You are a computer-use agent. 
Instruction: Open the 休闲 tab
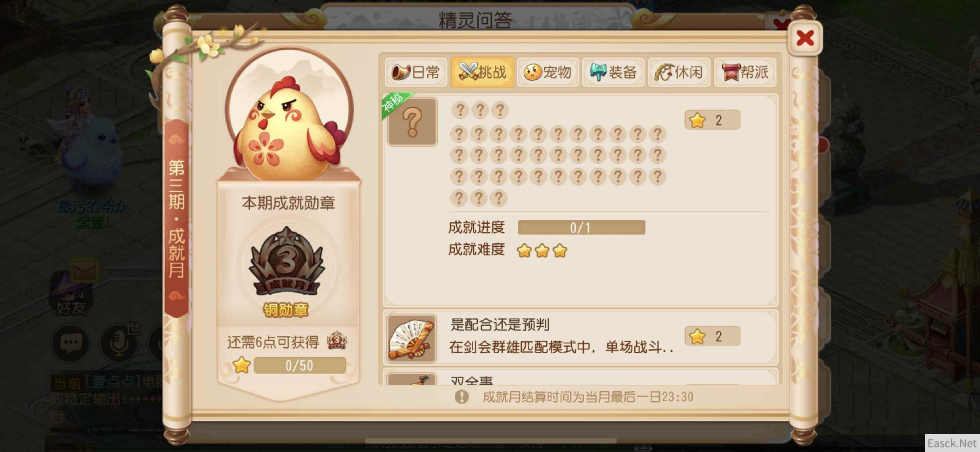tap(679, 72)
